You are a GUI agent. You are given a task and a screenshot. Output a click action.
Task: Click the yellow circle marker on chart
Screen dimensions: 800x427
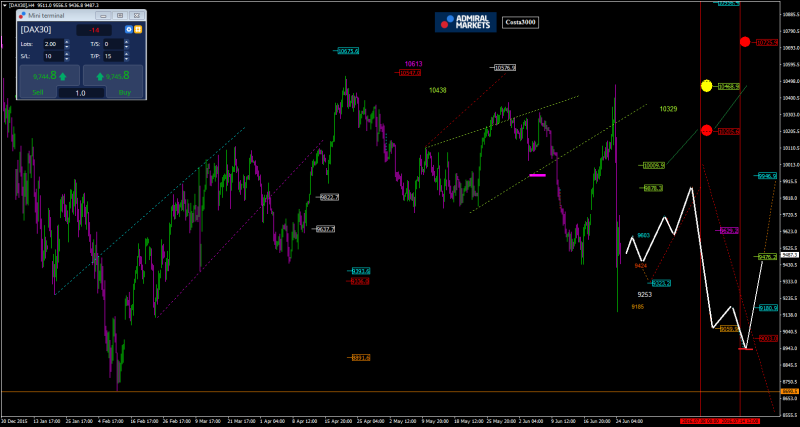pyautogui.click(x=707, y=86)
